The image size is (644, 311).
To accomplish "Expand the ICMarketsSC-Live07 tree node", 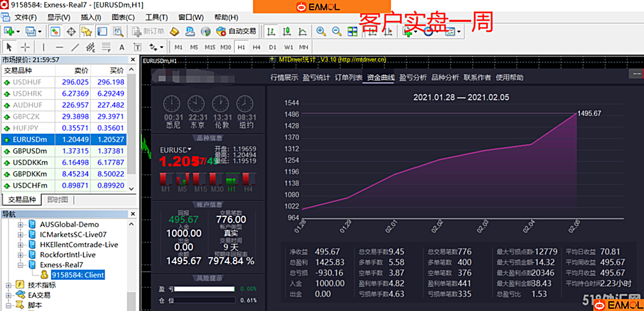I will pos(20,235).
